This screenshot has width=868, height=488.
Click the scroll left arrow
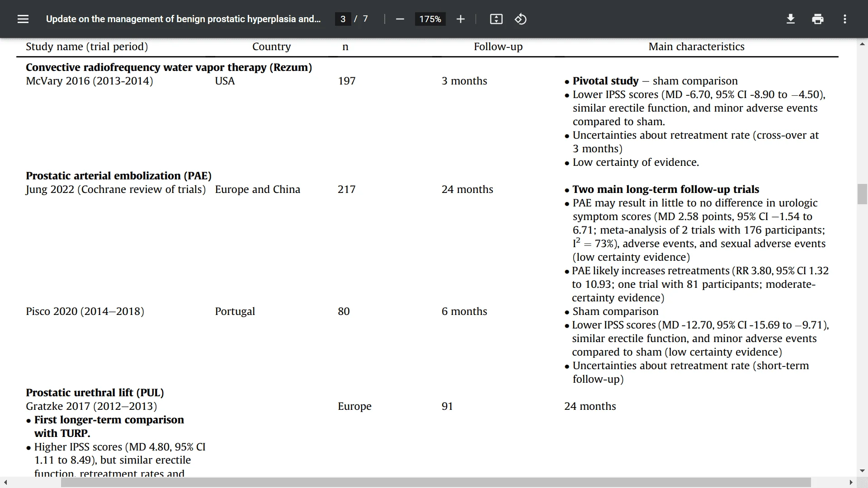5,483
